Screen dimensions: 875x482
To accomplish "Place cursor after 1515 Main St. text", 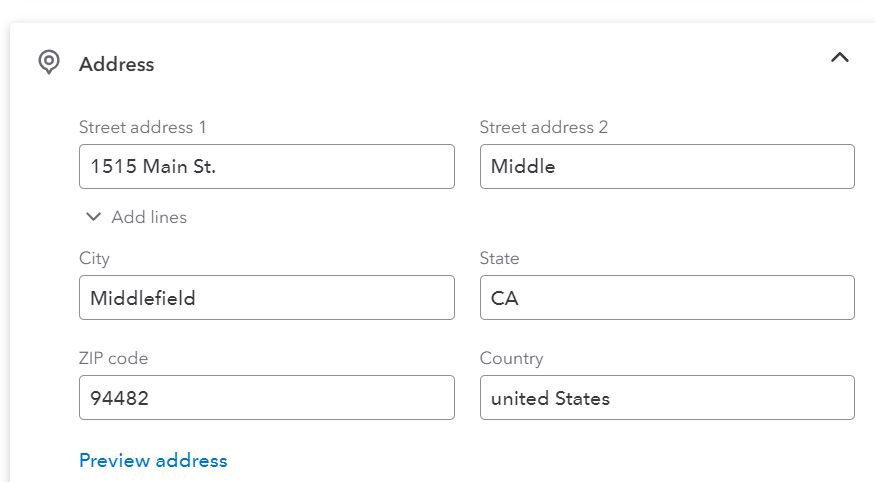I will 217,166.
